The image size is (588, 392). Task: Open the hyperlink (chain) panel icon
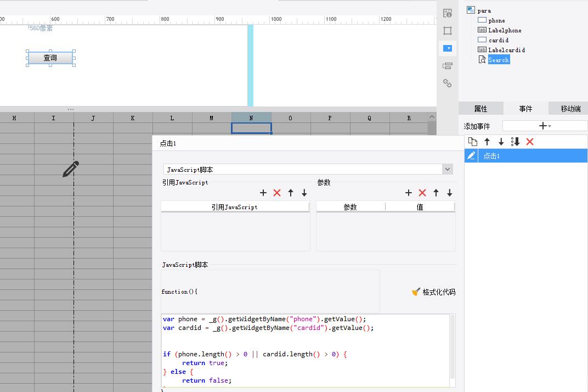click(x=448, y=83)
